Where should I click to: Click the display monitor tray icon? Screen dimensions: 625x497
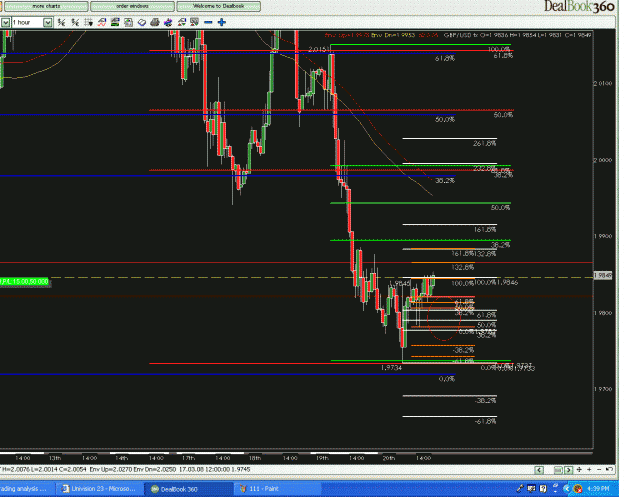tap(531, 489)
